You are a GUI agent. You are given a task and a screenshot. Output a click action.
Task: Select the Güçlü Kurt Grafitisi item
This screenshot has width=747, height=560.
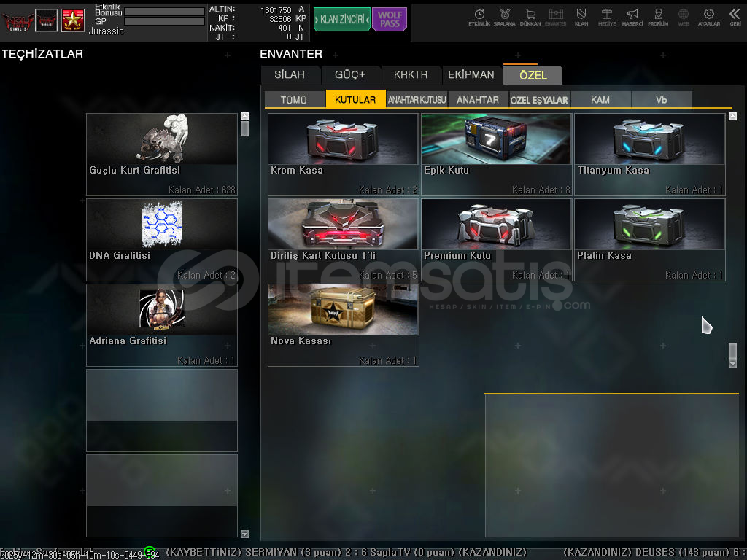point(161,155)
